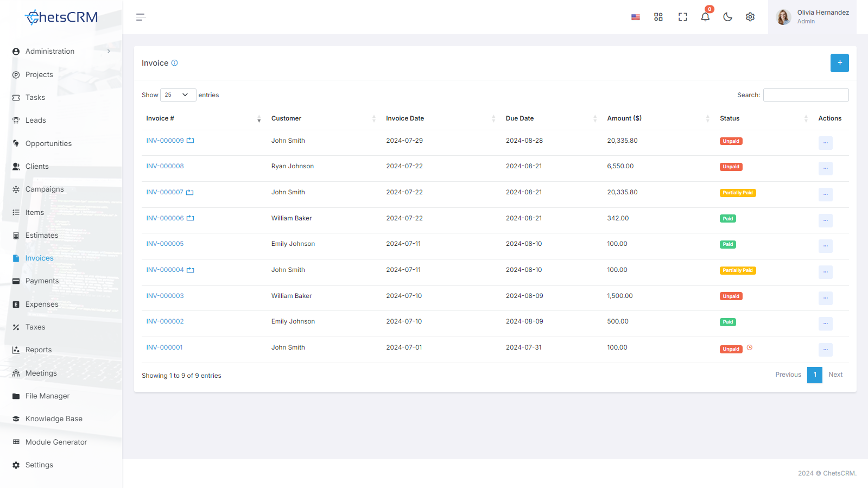Viewport: 868px width, 488px height.
Task: Click the Meetings people icon
Action: [x=16, y=373]
